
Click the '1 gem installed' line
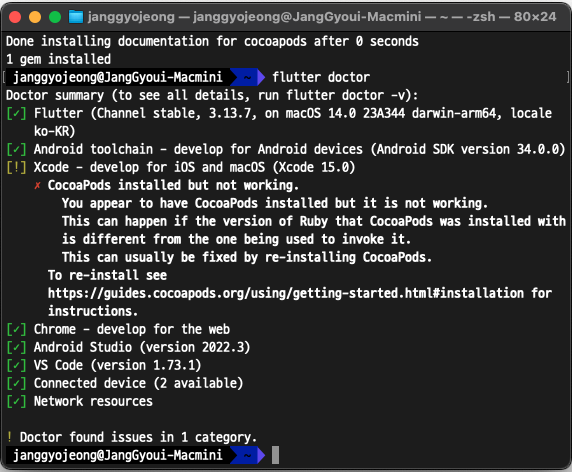tap(58, 59)
